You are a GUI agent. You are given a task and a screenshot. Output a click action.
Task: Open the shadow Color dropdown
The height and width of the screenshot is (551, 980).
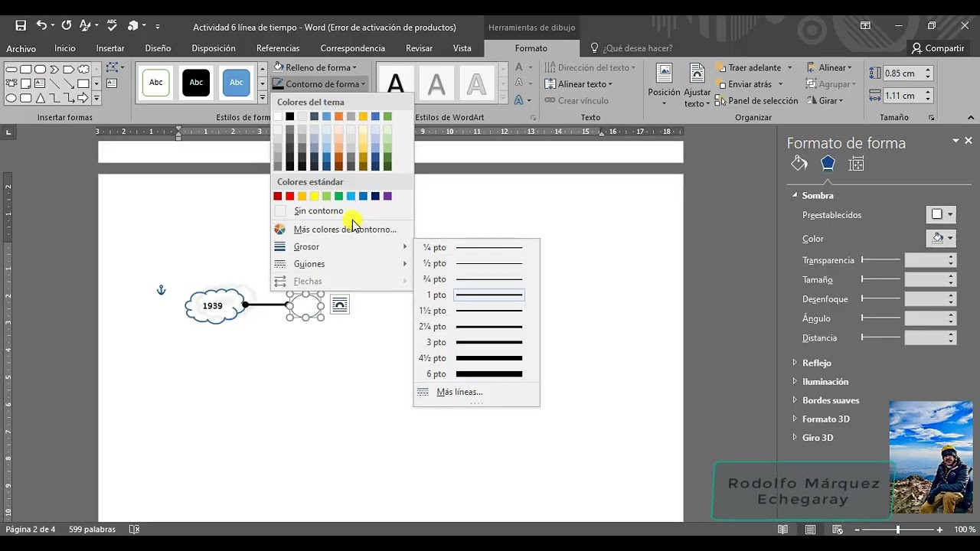click(x=941, y=238)
